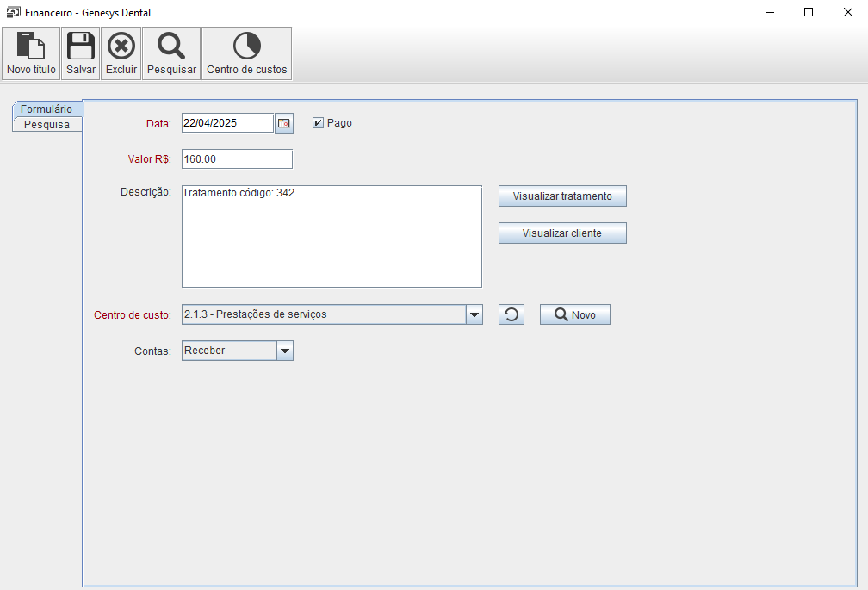Refresh the cost center list

[512, 314]
